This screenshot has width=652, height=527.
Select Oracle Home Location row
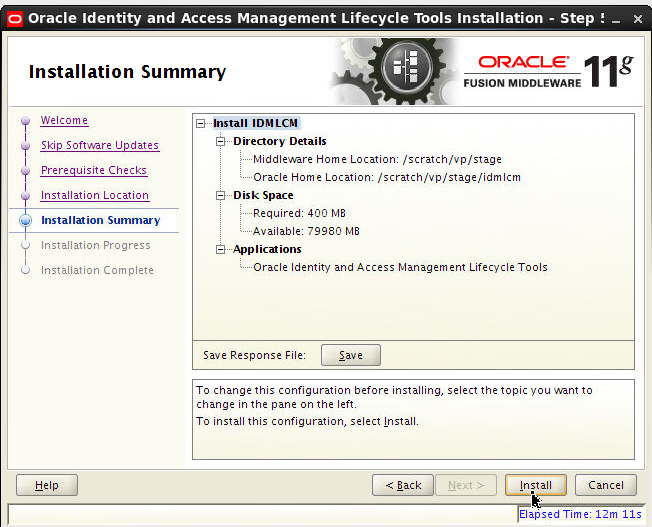tap(387, 177)
